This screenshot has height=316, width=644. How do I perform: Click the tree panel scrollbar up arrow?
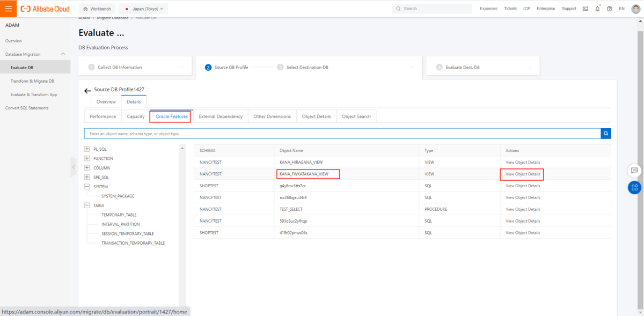point(182,148)
